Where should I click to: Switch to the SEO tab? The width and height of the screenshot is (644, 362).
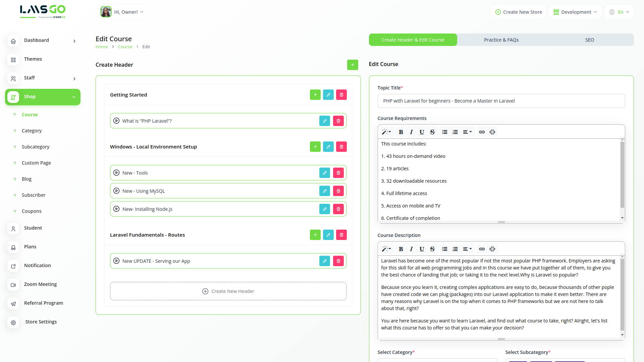coord(589,40)
